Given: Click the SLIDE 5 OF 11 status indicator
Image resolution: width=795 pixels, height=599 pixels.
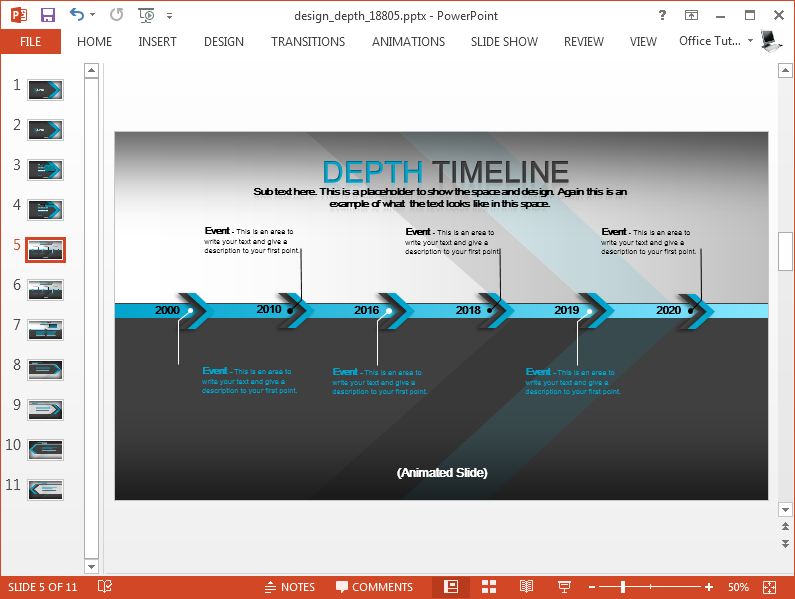Looking at the screenshot, I should (43, 587).
